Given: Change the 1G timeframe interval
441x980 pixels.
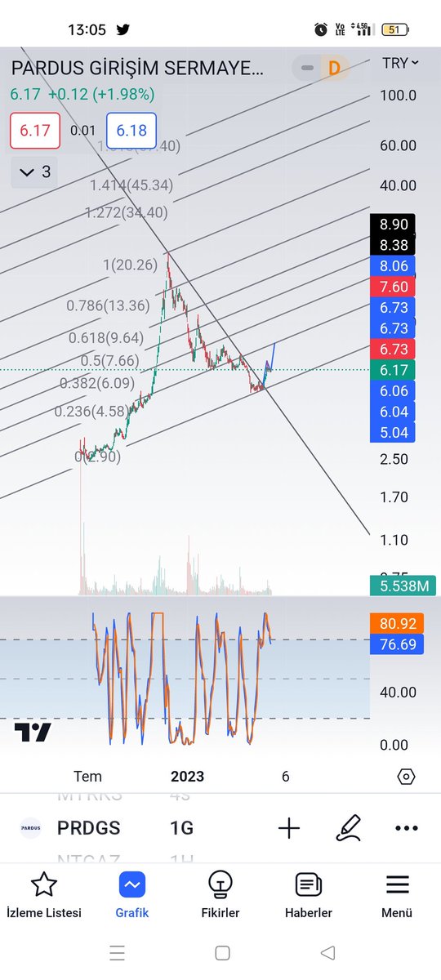Looking at the screenshot, I should coord(181,828).
